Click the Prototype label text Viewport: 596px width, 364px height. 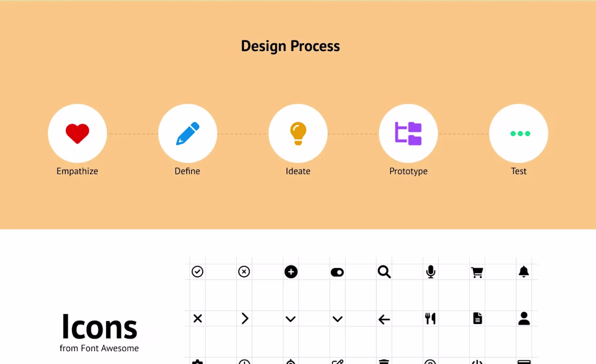coord(408,171)
